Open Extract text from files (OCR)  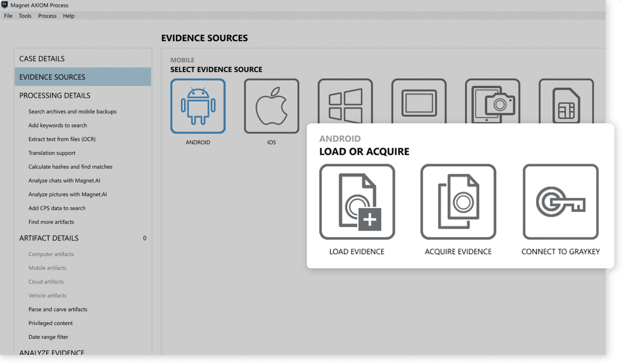click(x=62, y=139)
